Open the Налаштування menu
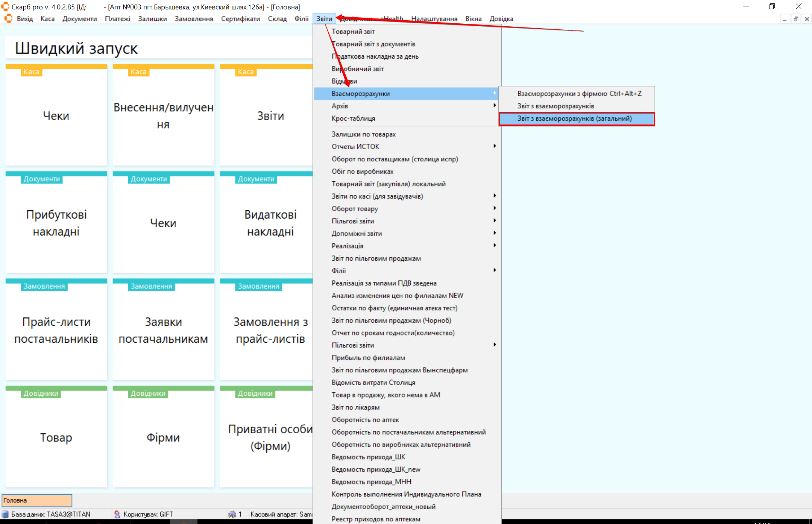The width and height of the screenshot is (812, 524). click(x=434, y=19)
